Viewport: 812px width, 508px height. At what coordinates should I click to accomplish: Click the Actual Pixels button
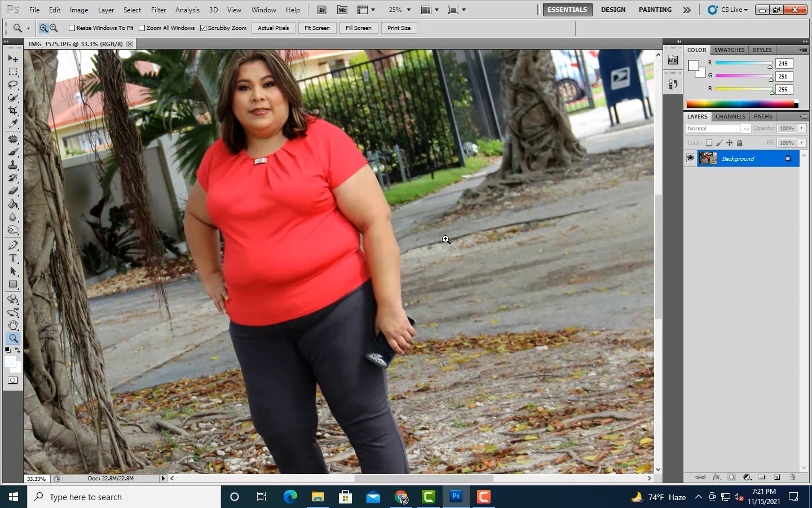tap(273, 28)
